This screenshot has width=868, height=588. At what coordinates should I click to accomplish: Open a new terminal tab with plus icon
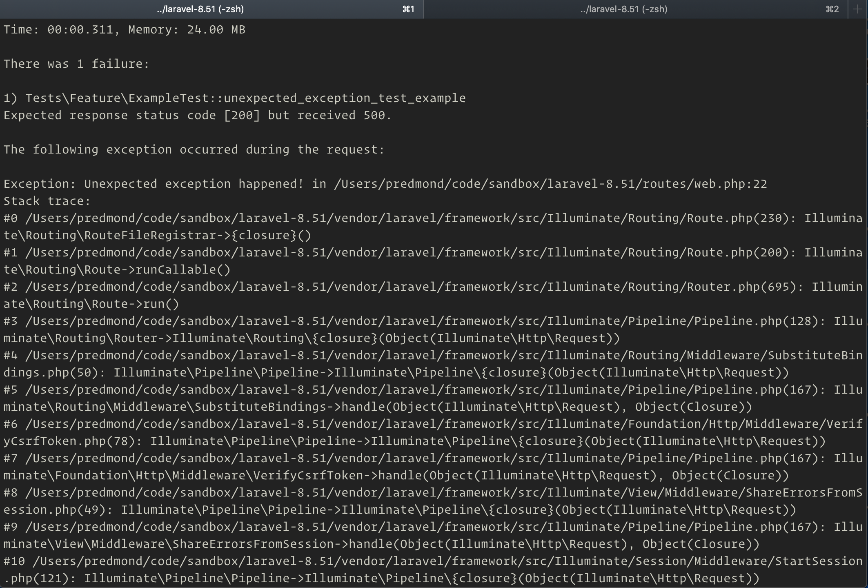pyautogui.click(x=857, y=9)
